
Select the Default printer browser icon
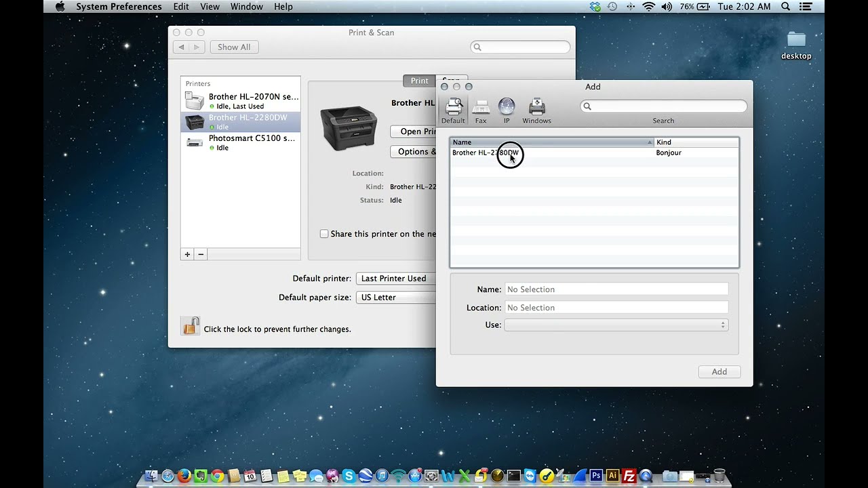[453, 110]
